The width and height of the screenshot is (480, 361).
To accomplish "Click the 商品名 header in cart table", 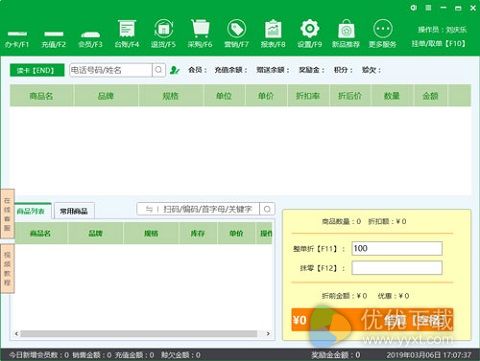I will [x=41, y=96].
